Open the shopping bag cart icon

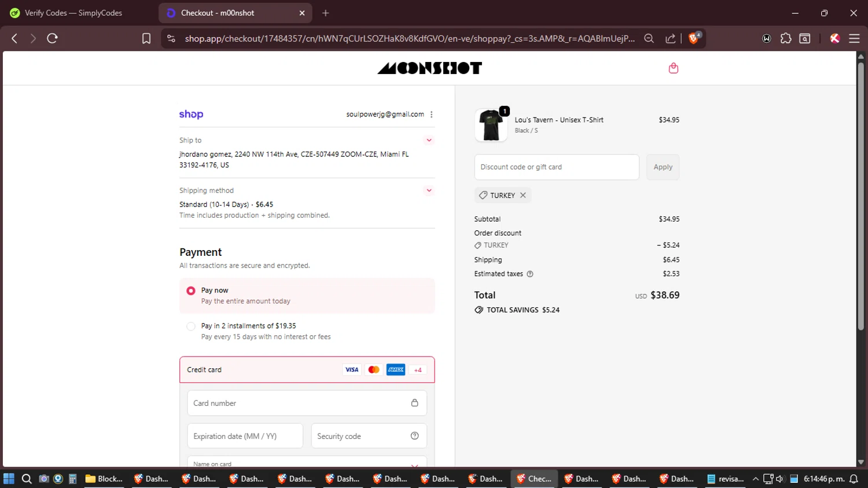(673, 68)
